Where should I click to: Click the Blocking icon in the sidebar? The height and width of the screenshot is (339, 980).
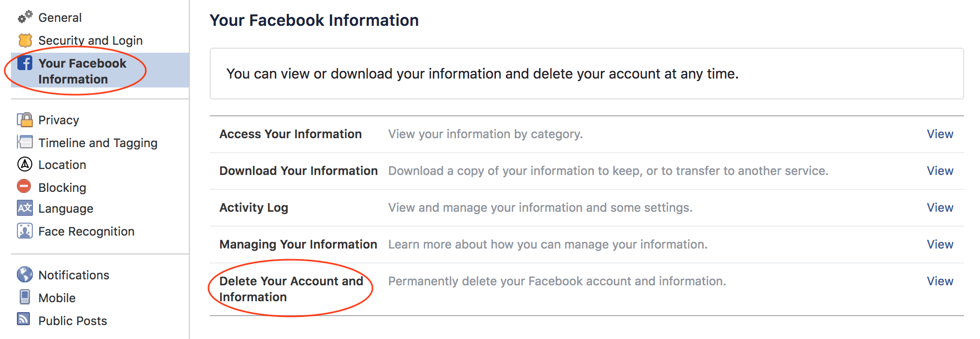[x=24, y=187]
